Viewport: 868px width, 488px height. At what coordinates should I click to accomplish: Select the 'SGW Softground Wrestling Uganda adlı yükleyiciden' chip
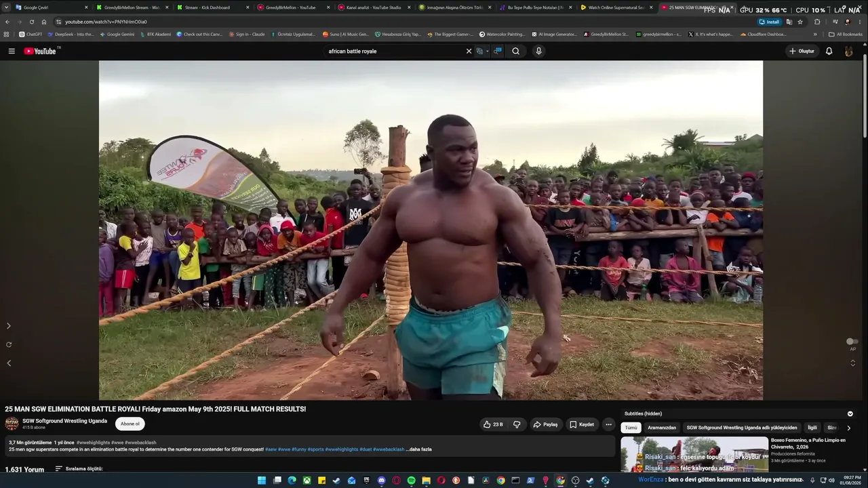[742, 428]
